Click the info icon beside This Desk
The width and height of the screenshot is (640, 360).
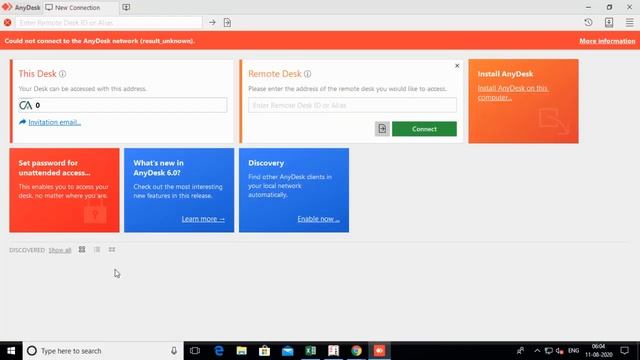pyautogui.click(x=62, y=74)
